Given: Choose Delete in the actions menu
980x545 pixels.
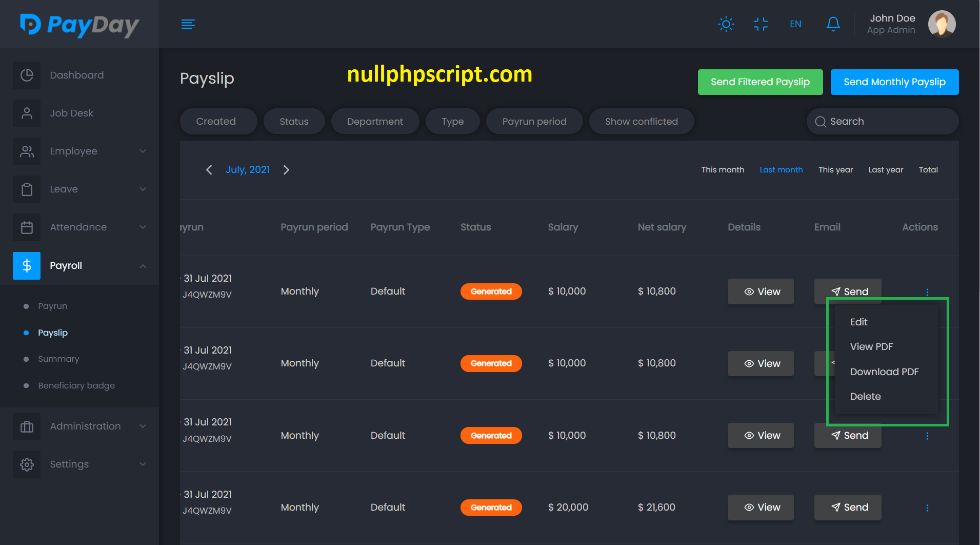Looking at the screenshot, I should (865, 396).
